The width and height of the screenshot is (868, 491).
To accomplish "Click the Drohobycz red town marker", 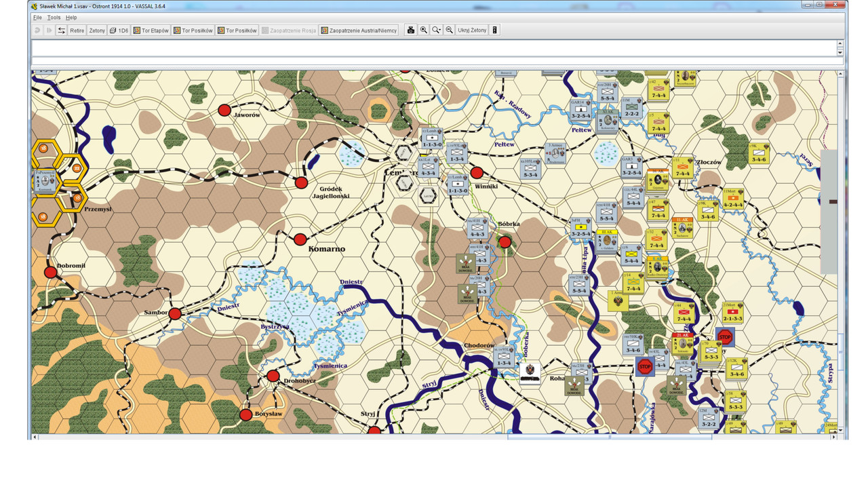I will point(273,376).
